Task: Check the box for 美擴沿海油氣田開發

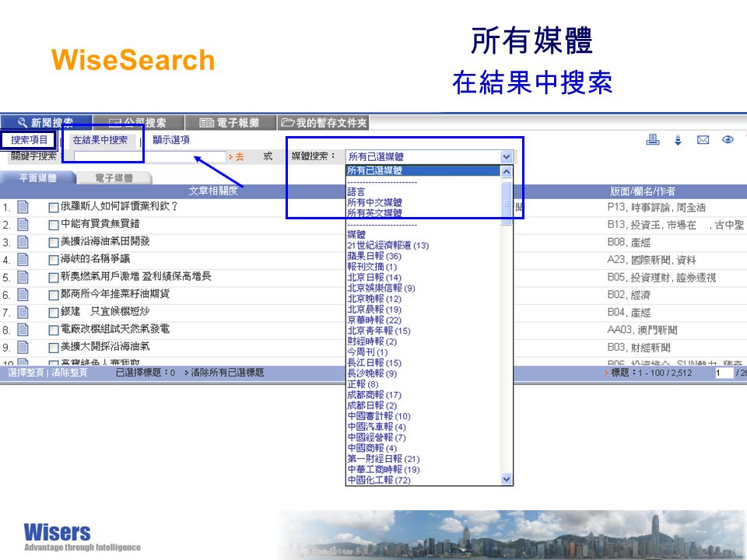Action: click(54, 243)
